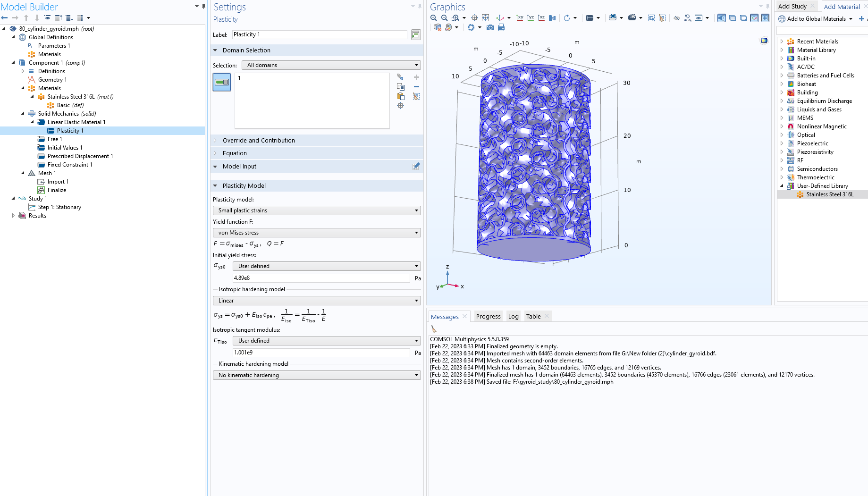
Task: Toggle the wireframe rendering button
Action: [x=743, y=18]
